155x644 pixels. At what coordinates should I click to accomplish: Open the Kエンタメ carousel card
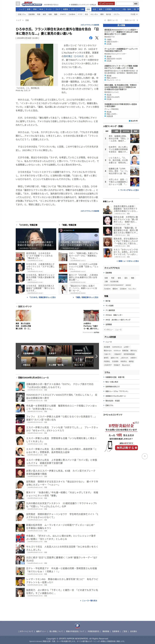(x=83, y=362)
